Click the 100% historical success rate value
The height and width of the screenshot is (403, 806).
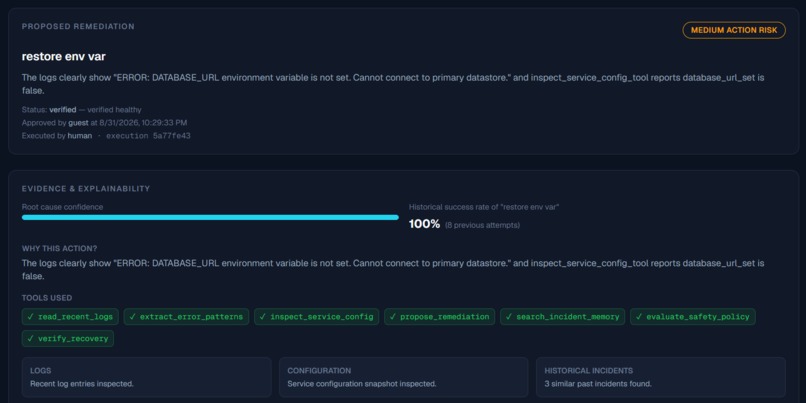pyautogui.click(x=425, y=224)
